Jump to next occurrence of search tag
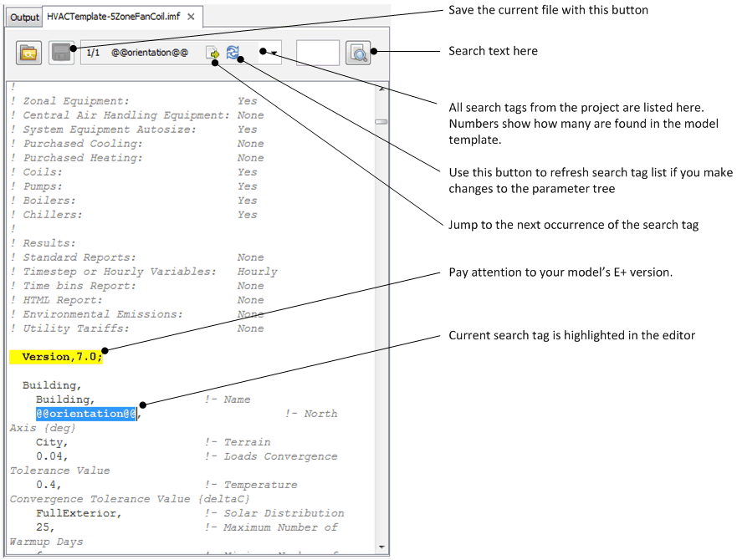Screen dimensions: 737x560 click(212, 53)
